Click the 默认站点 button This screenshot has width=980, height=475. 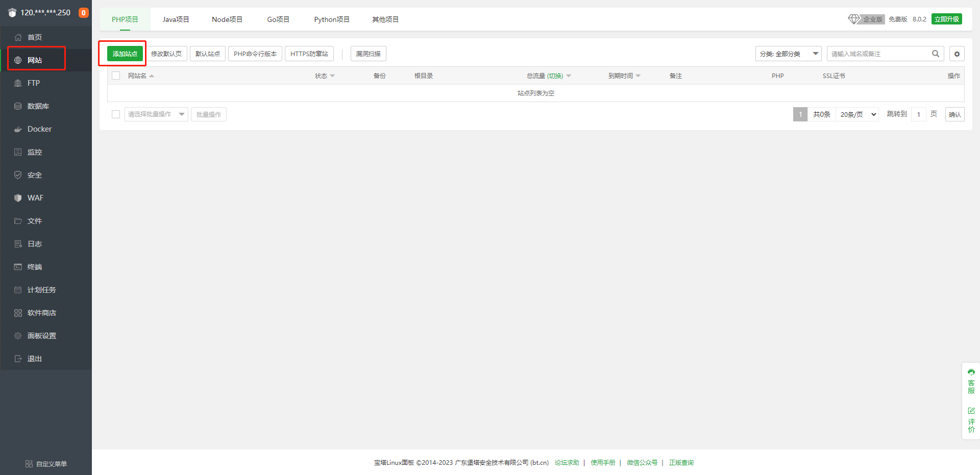208,54
